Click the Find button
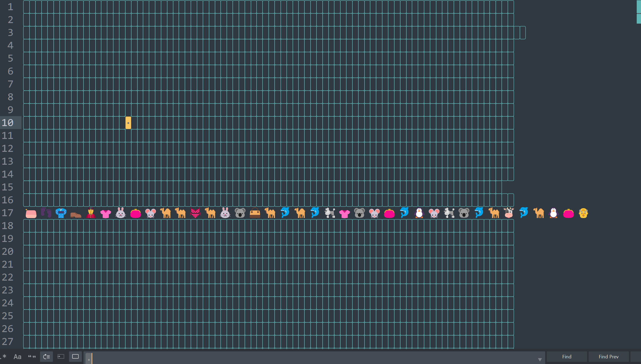641x364 pixels. coord(567,356)
